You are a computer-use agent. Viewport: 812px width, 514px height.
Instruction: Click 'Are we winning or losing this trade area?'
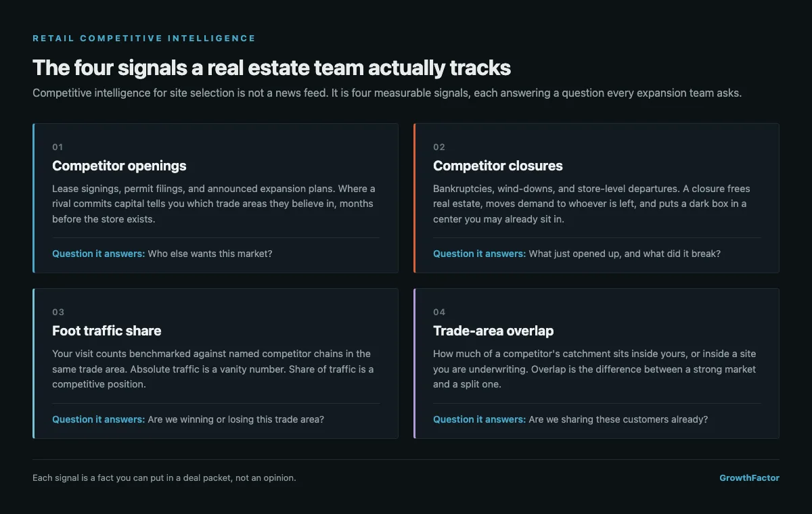pos(235,419)
